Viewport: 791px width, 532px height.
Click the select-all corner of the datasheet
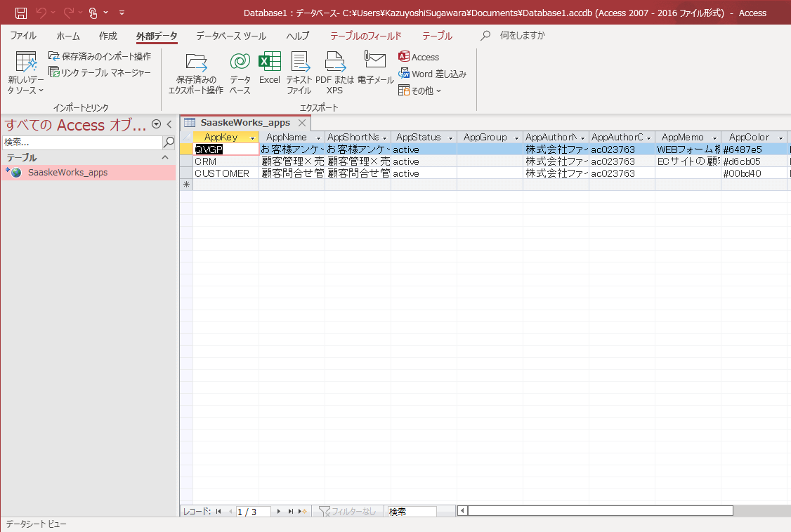pyautogui.click(x=187, y=137)
